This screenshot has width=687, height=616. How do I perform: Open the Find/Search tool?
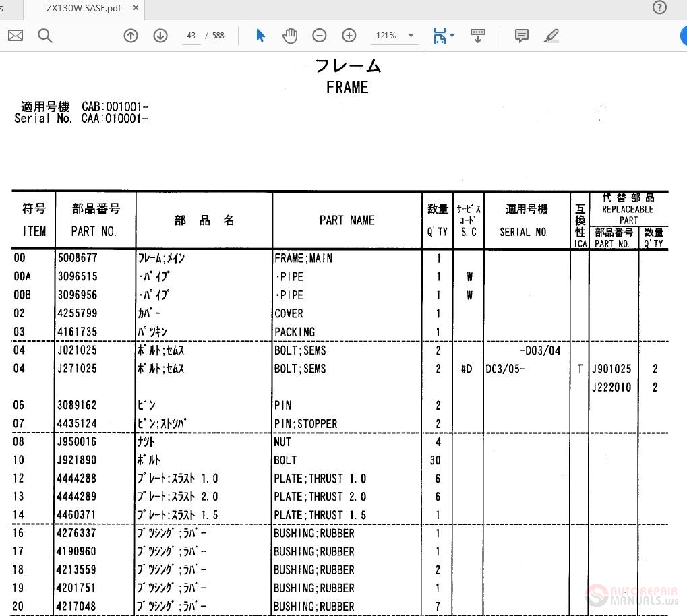tap(45, 35)
